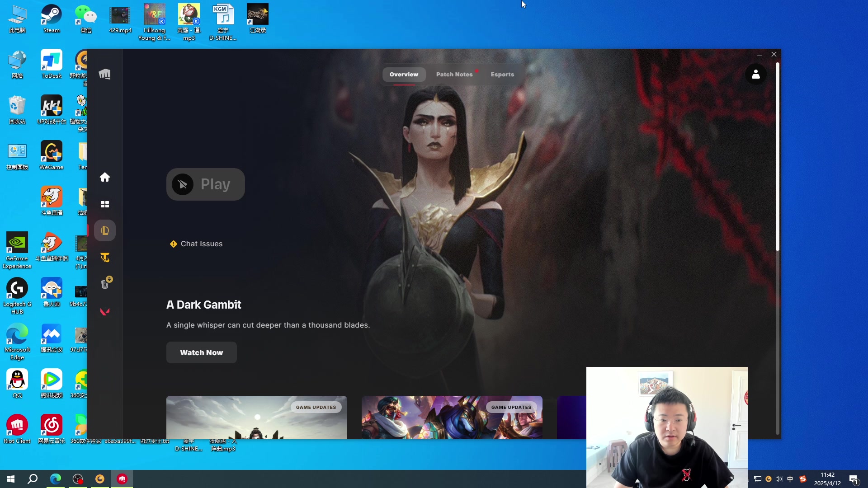Screen dimensions: 868x488
Task: Select the 网易云音乐 desktop icon
Action: (x=52, y=429)
